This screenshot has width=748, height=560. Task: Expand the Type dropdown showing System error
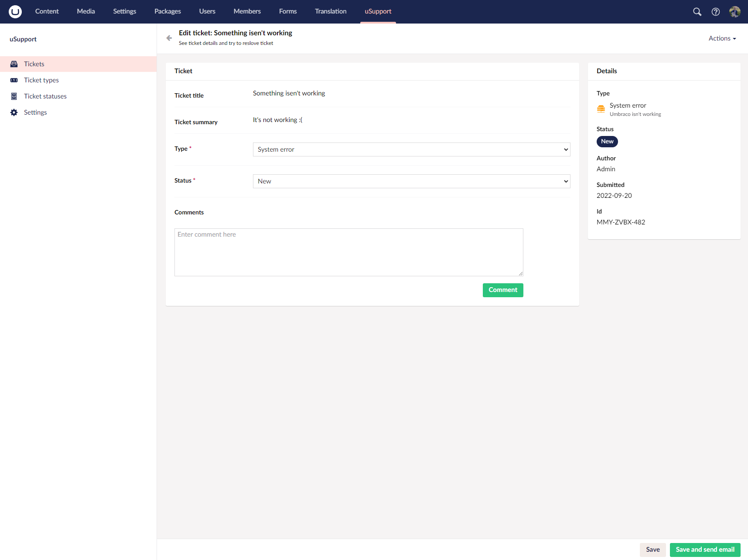(x=411, y=149)
